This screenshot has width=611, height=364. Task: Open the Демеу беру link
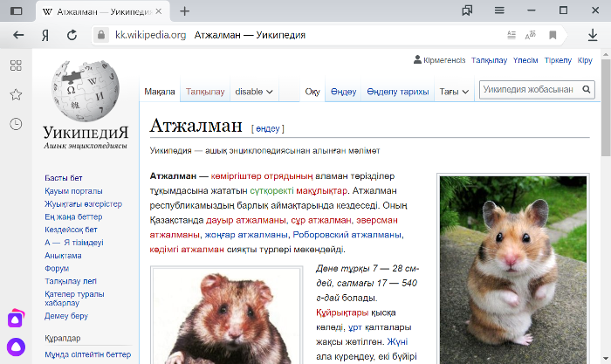pyautogui.click(x=66, y=316)
